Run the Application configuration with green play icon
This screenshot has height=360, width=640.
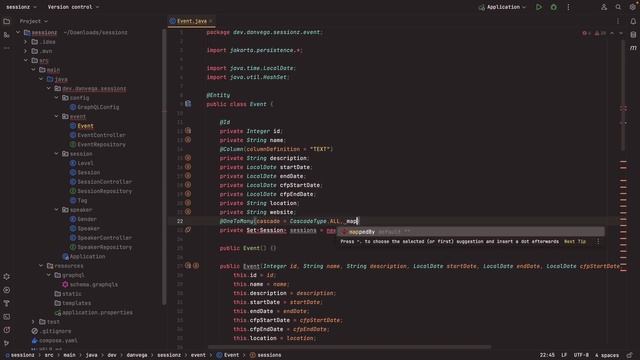tap(539, 7)
